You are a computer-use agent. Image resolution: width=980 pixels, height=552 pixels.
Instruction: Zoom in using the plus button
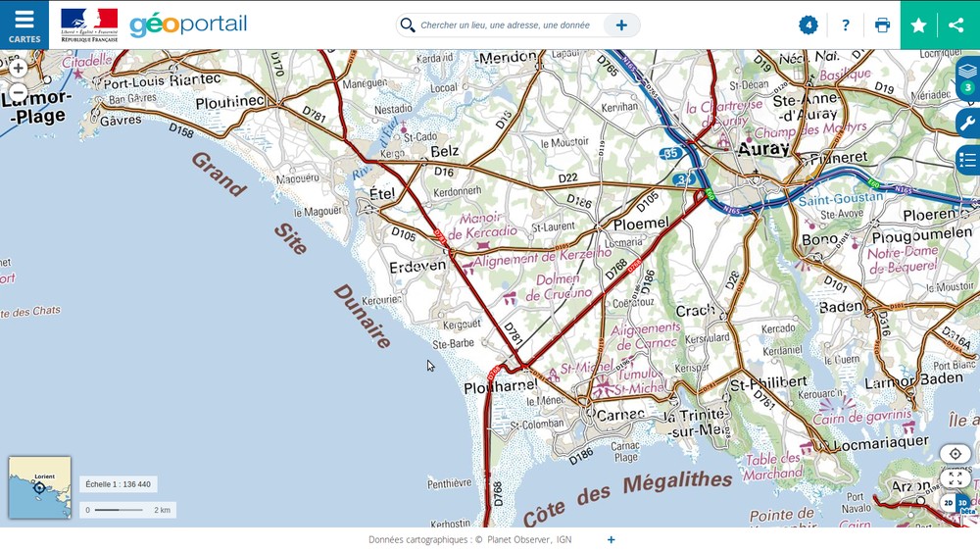click(18, 68)
